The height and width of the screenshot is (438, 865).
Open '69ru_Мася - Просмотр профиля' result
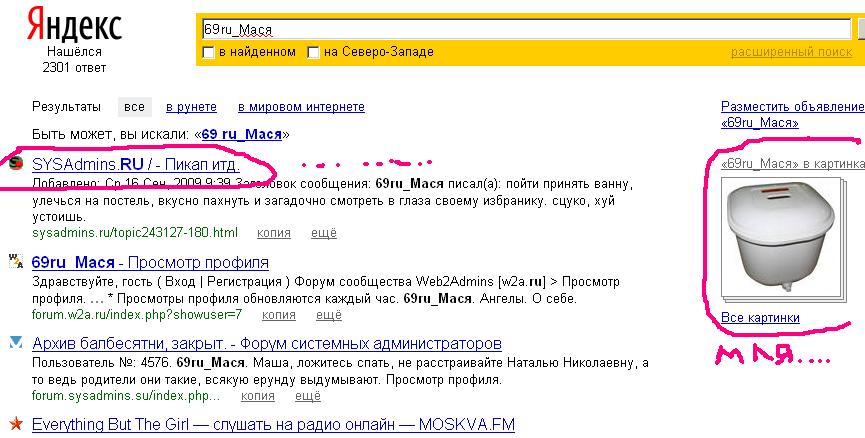point(150,262)
